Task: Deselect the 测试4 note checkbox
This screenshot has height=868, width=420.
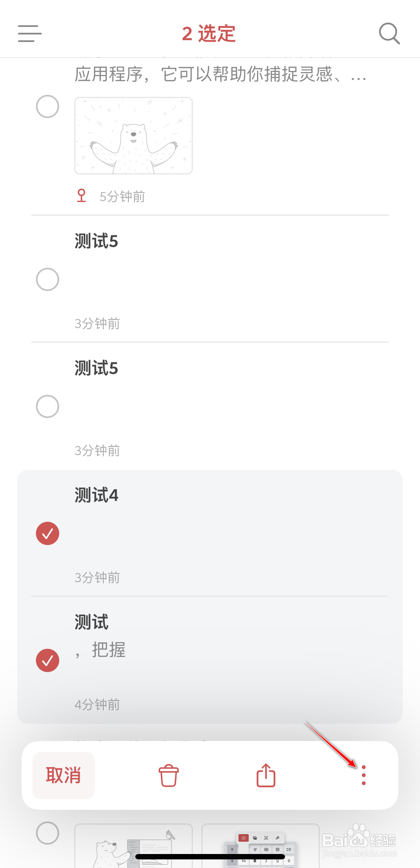Action: point(47,534)
